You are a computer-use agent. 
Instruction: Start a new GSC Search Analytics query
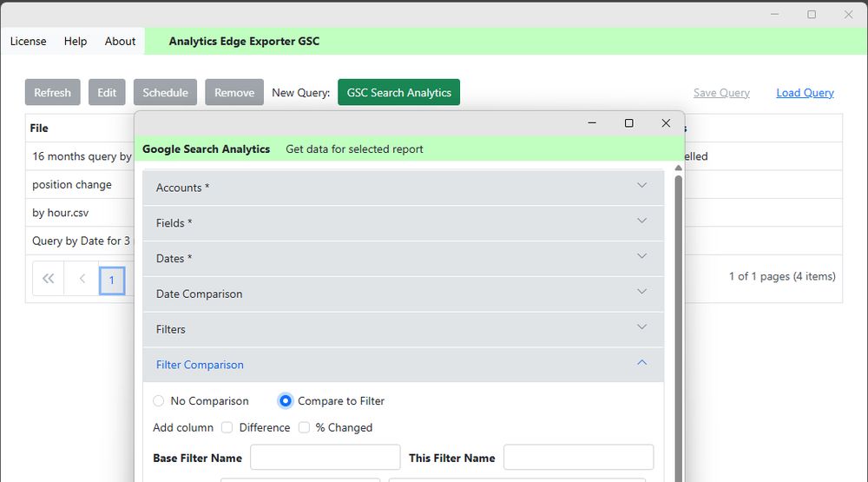(x=398, y=93)
